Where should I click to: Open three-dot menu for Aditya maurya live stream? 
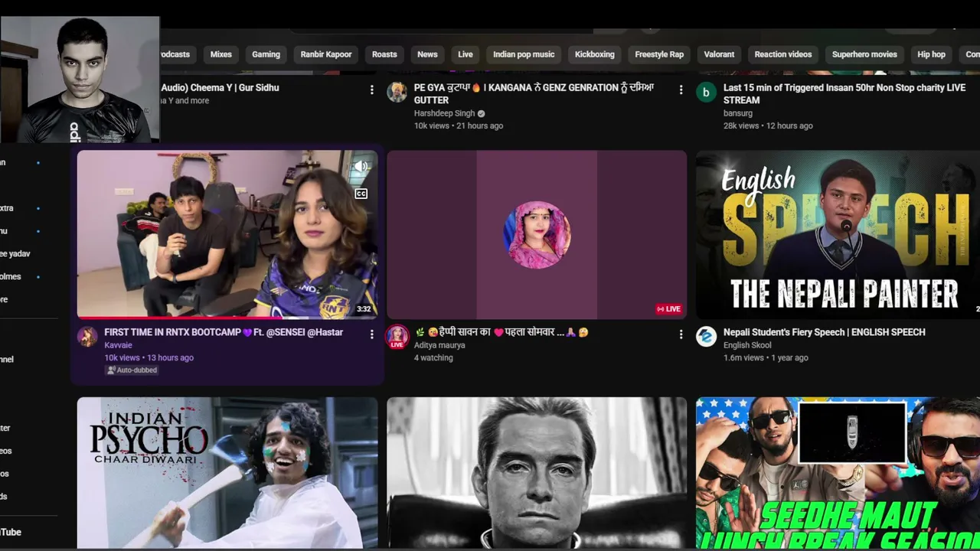(x=681, y=334)
